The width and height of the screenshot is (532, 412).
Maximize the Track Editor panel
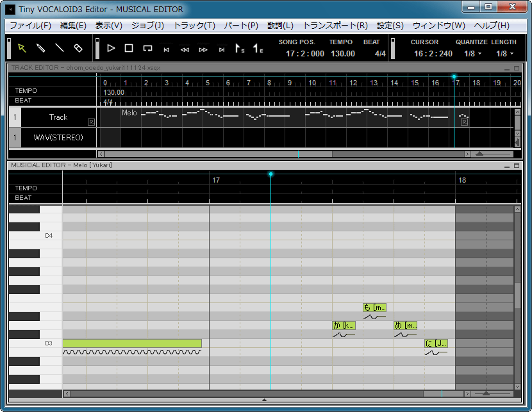(x=517, y=68)
